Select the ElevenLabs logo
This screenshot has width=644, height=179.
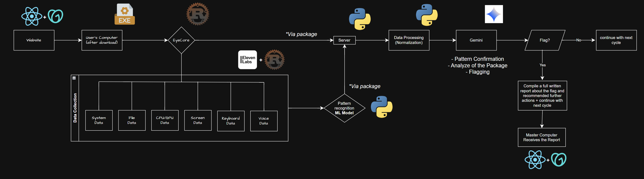(248, 60)
